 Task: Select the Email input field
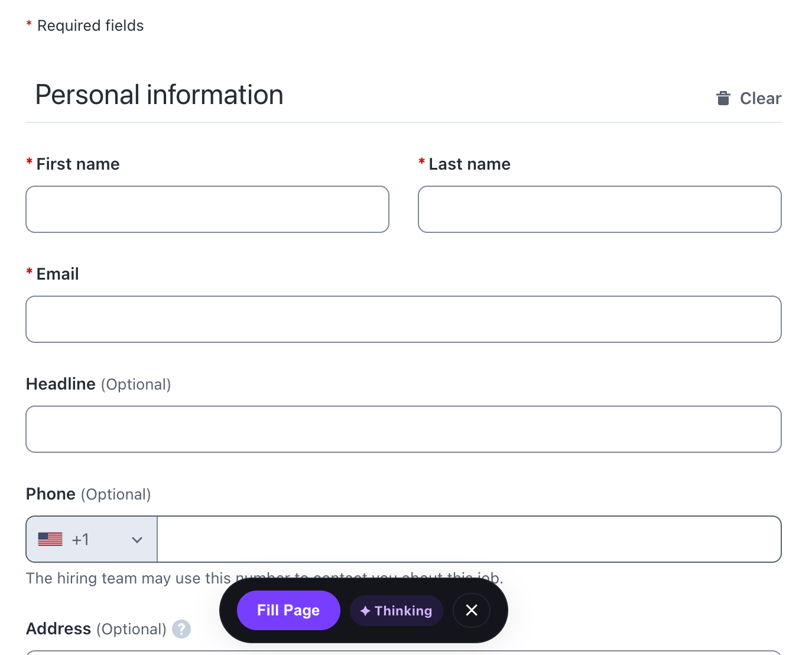click(x=403, y=319)
